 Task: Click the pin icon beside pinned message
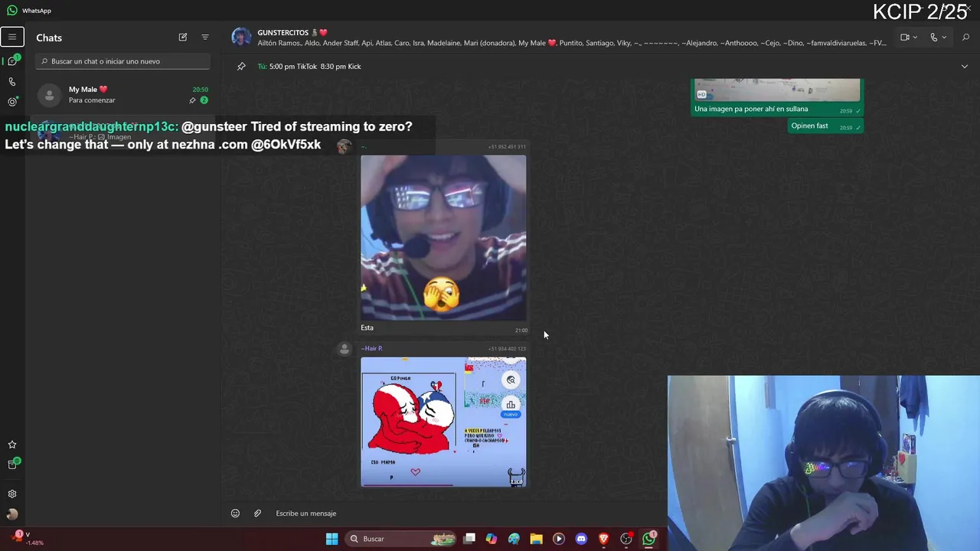(241, 67)
